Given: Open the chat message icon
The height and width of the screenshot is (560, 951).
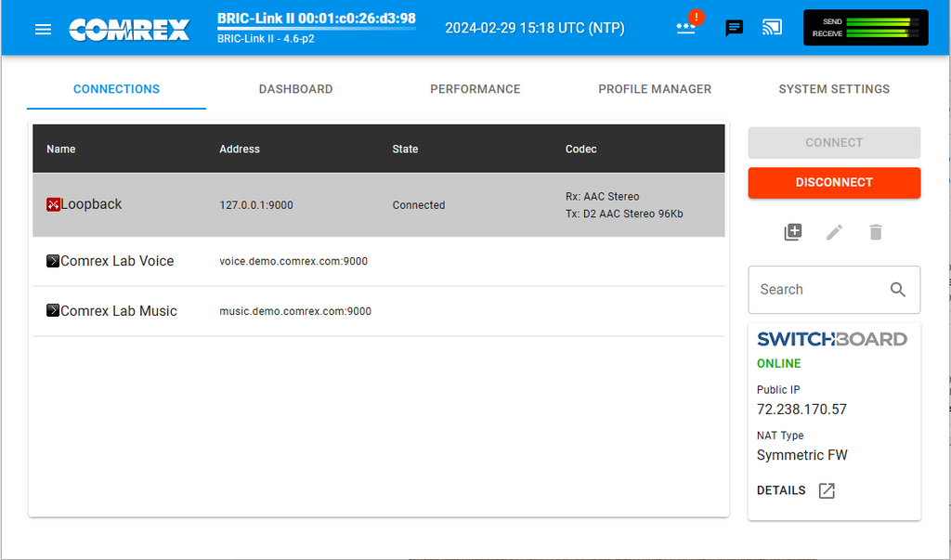Looking at the screenshot, I should [x=734, y=28].
